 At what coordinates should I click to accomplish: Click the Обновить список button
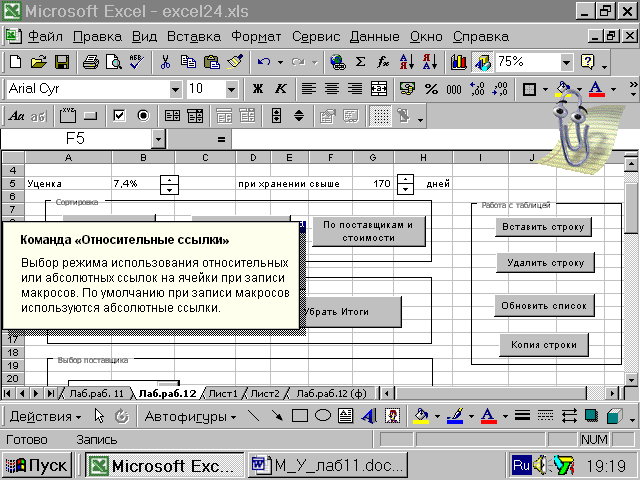(544, 306)
